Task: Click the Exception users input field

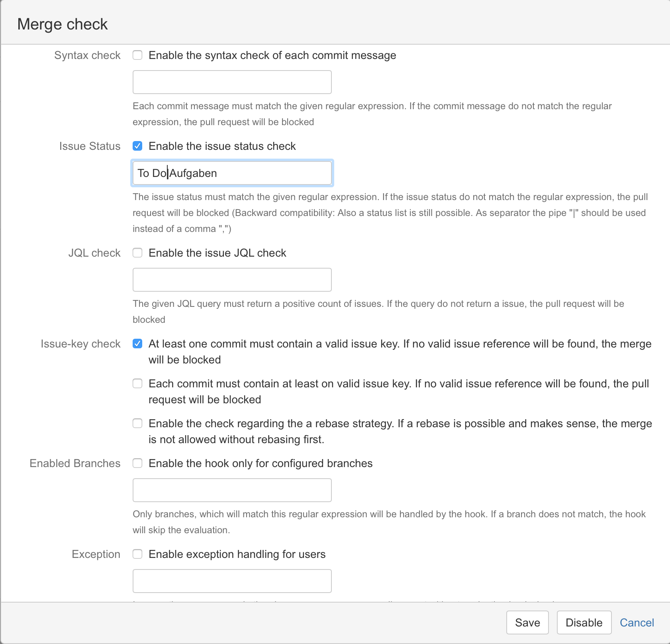Action: 232,581
